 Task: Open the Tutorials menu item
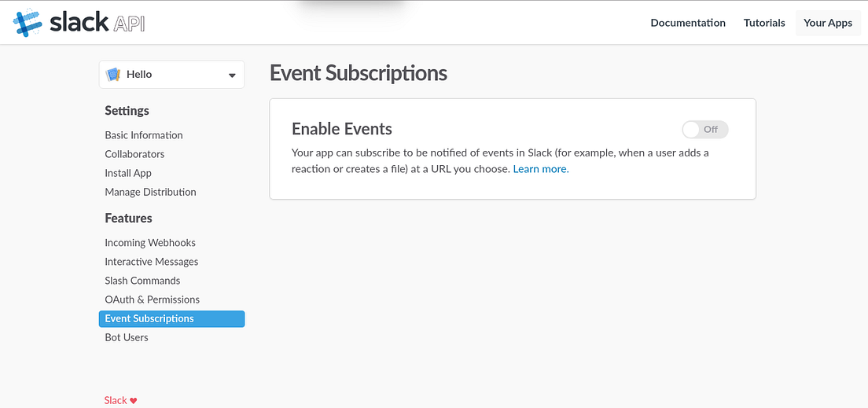764,23
